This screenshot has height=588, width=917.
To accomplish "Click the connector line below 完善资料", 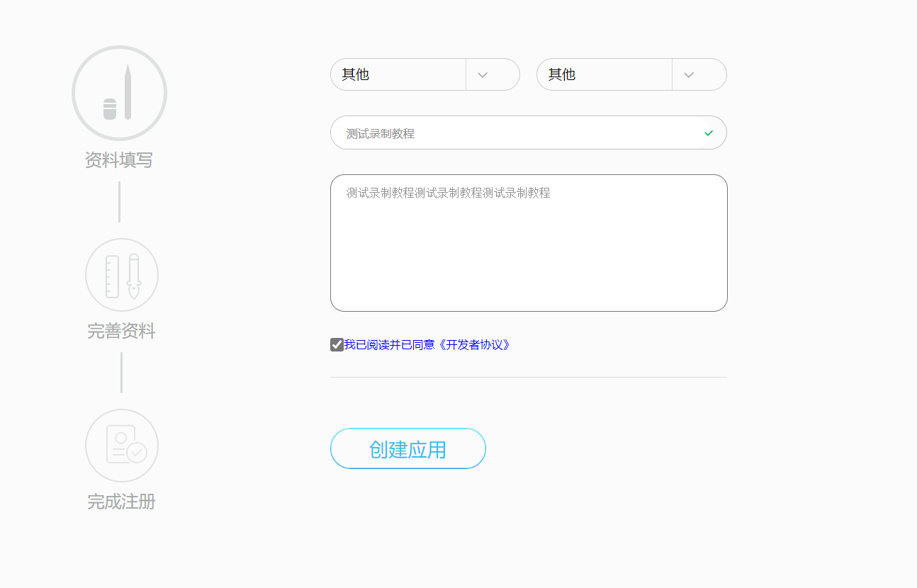I will [x=121, y=373].
